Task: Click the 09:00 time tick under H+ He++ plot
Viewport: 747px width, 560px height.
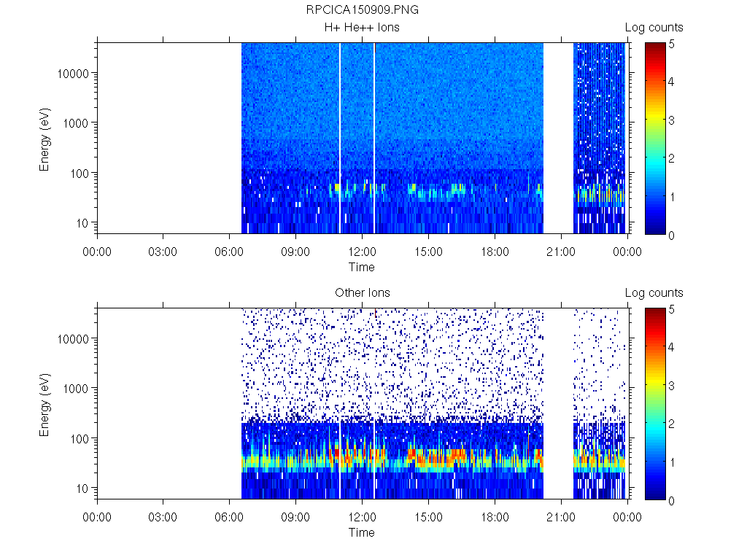Action: pos(295,252)
